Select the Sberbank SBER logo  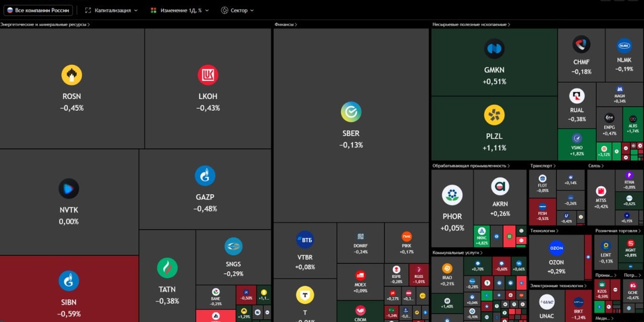coord(351,112)
